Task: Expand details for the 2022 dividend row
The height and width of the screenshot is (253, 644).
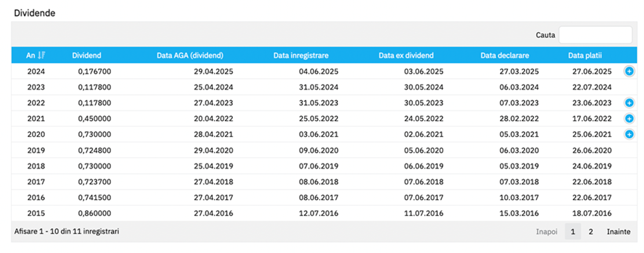Action: pyautogui.click(x=629, y=103)
